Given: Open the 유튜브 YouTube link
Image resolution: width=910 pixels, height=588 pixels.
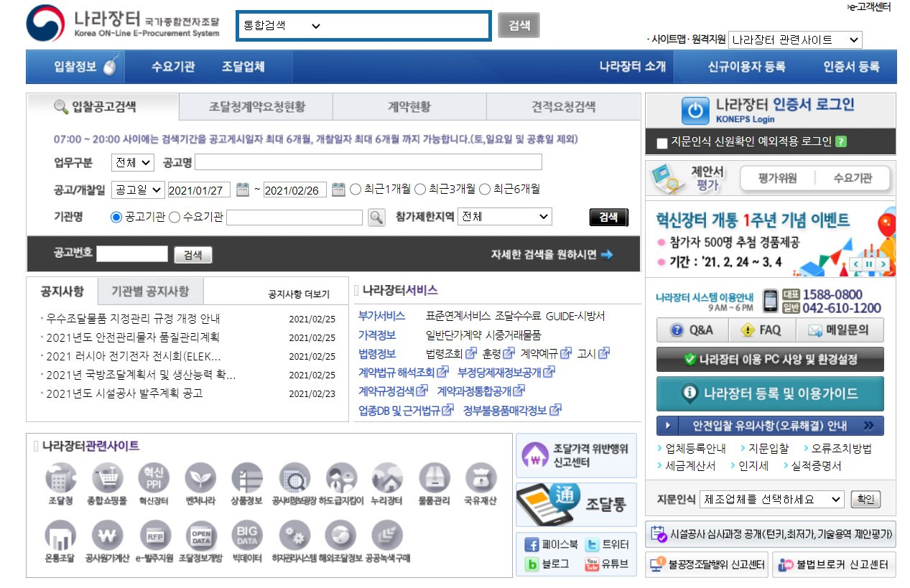Looking at the screenshot, I should pyautogui.click(x=607, y=564).
